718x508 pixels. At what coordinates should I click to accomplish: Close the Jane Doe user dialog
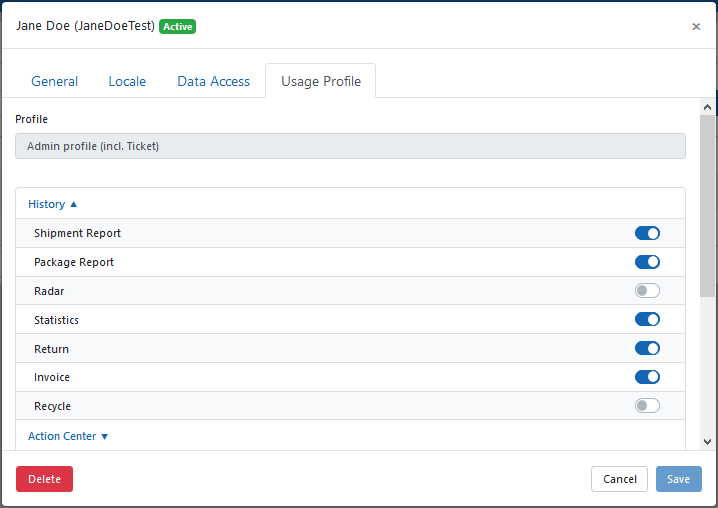[x=696, y=27]
